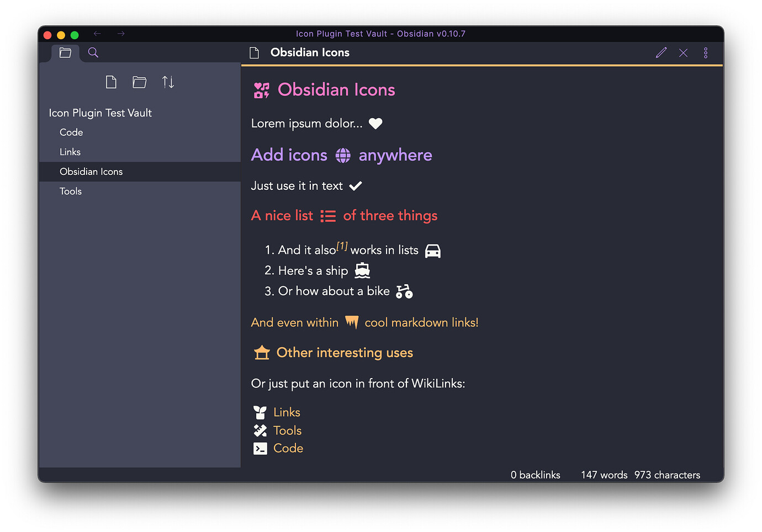This screenshot has width=762, height=532.
Task: Switch to the file explorer tab
Action: (65, 52)
